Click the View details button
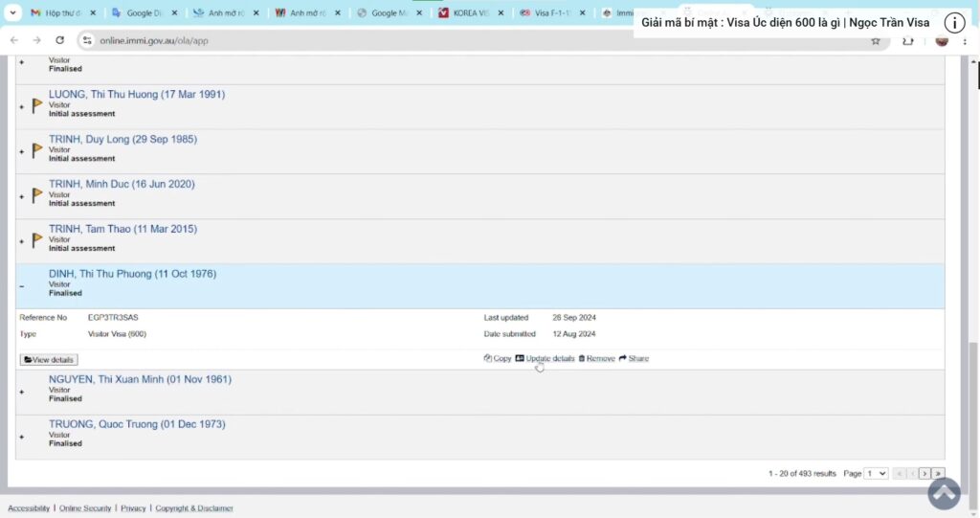 point(49,360)
